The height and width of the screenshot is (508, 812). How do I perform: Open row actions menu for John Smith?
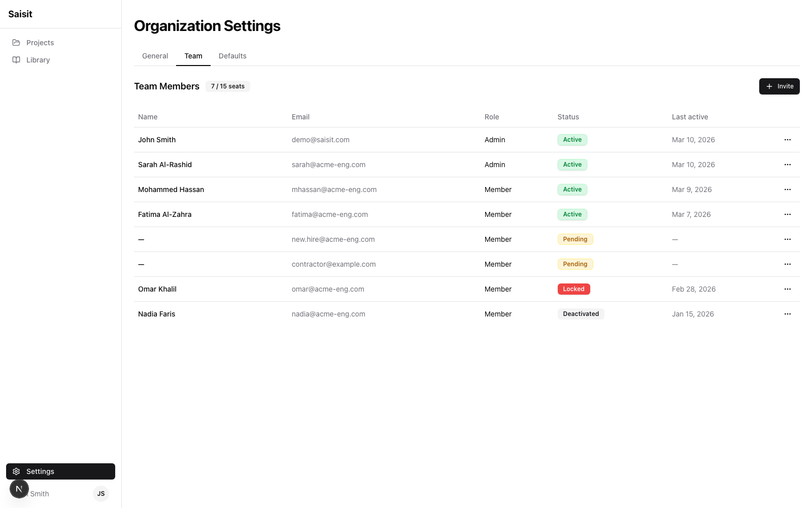coord(788,140)
